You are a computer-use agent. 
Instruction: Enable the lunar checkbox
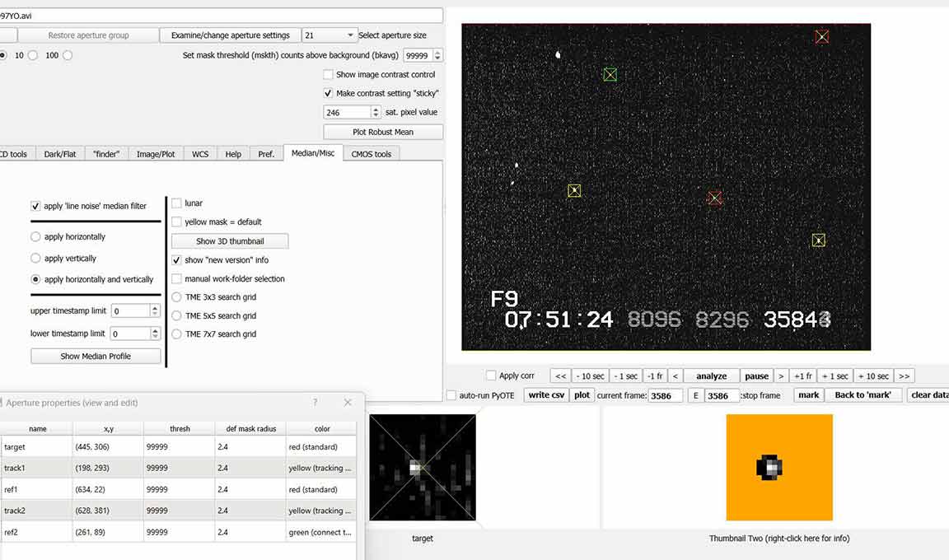177,203
